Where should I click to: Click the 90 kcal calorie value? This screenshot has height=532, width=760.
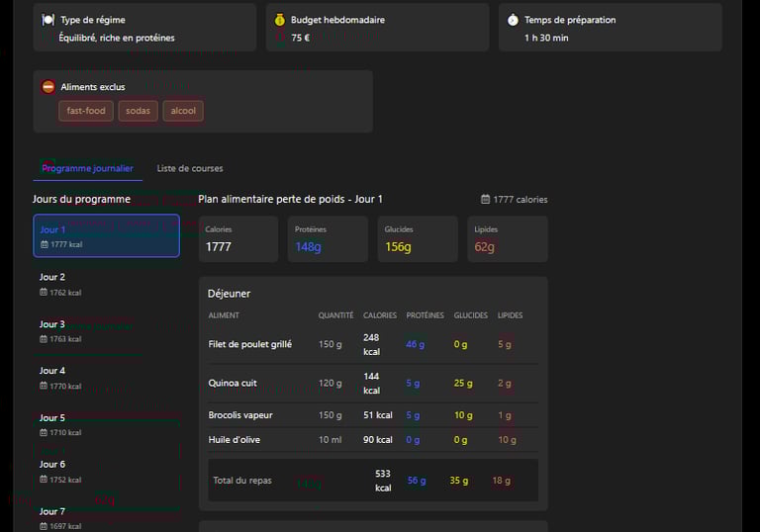tap(378, 440)
